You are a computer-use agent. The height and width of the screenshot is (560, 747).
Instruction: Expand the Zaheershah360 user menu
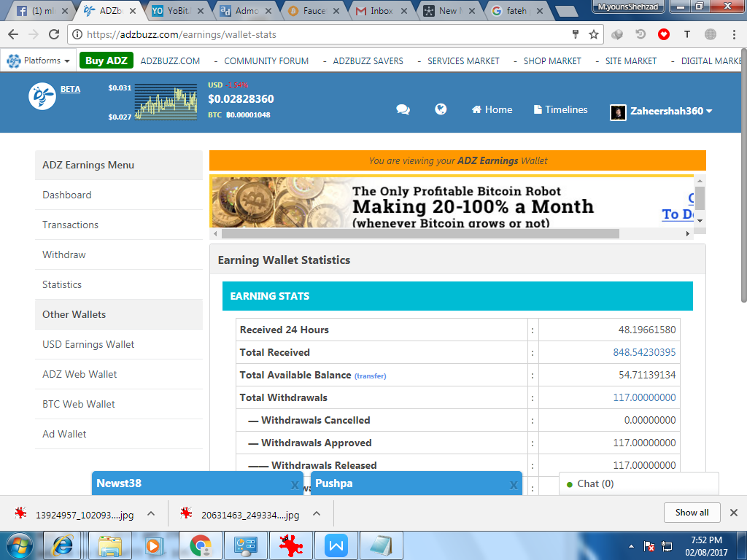[671, 111]
